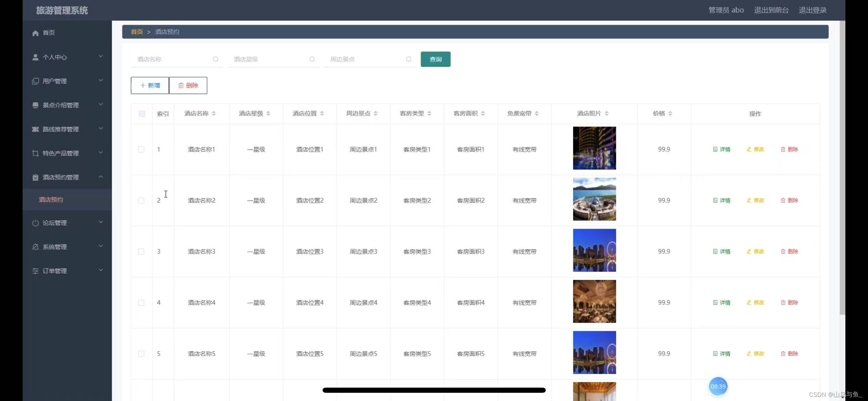This screenshot has height=401, width=868.
Task: Click sort arrows on 价格 column
Action: point(670,113)
